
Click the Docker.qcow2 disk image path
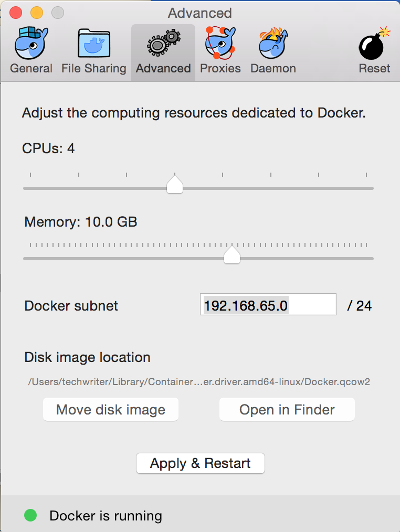pyautogui.click(x=199, y=382)
